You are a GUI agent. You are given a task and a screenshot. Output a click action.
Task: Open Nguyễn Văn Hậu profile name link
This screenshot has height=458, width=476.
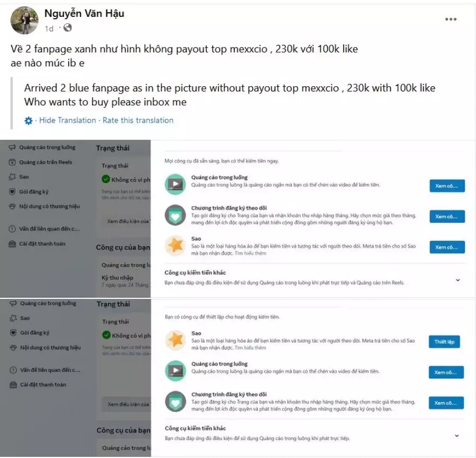[85, 13]
